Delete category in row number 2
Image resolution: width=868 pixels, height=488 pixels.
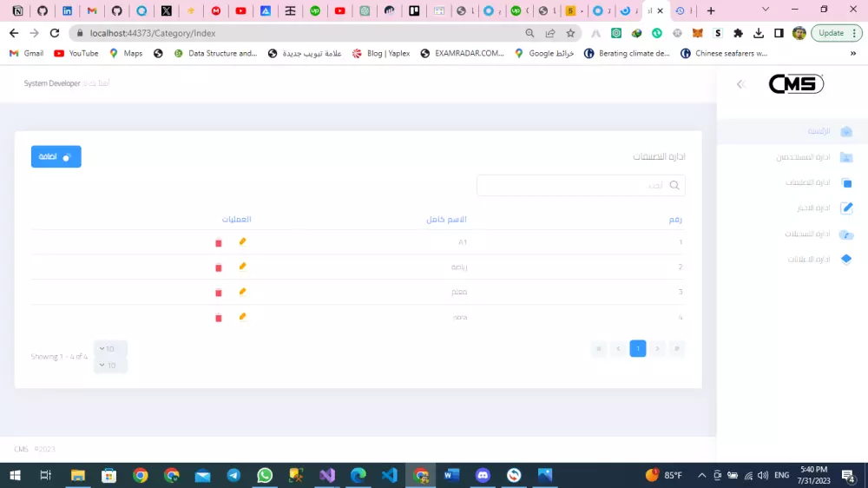point(219,267)
